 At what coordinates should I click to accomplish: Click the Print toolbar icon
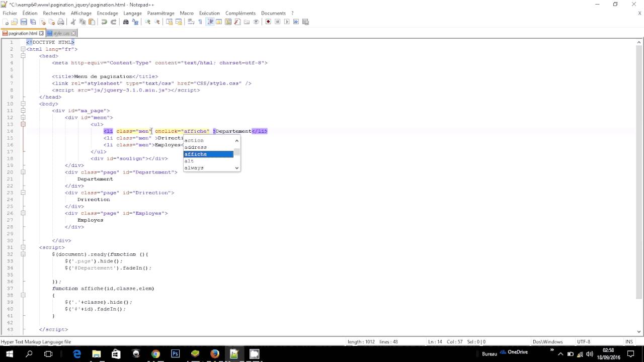(60, 22)
